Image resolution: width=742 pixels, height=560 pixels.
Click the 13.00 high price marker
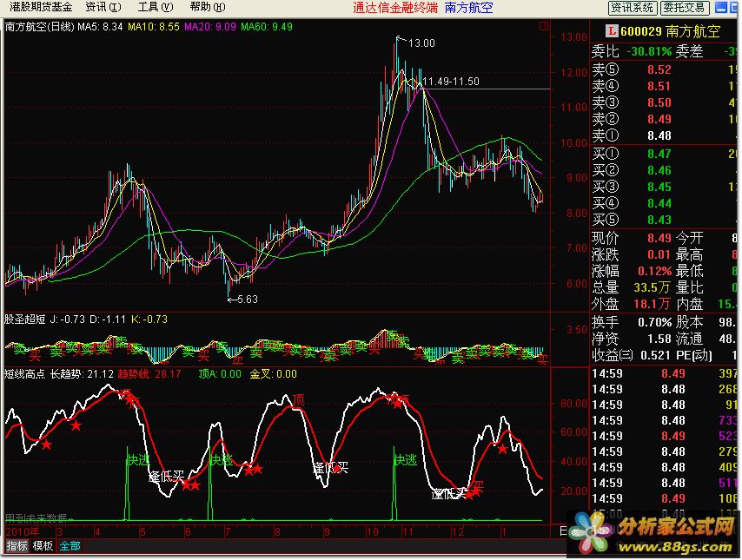click(x=421, y=43)
